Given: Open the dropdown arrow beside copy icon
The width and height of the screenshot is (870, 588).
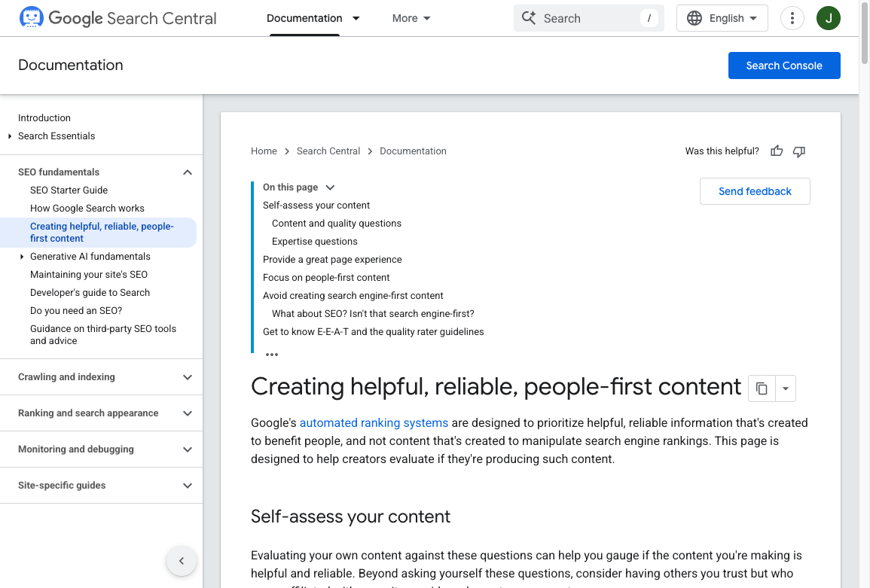Looking at the screenshot, I should [786, 388].
